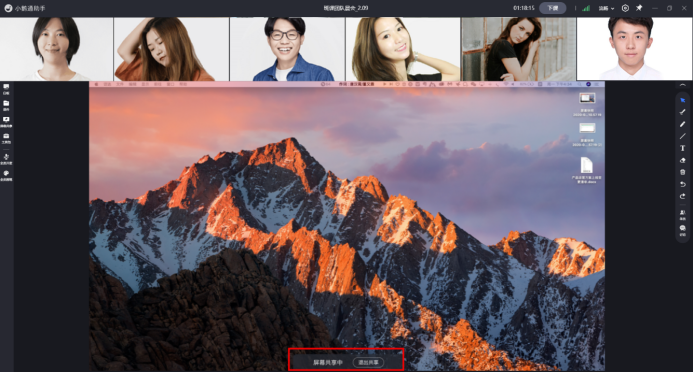Screen dimensions: 693x373
Task: Click 退出共享 to stop screen sharing
Action: (369, 362)
